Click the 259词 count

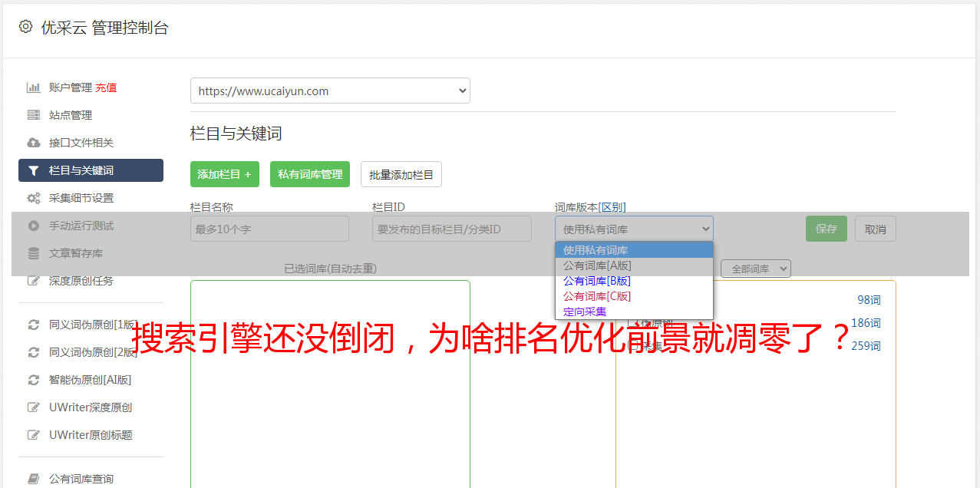click(x=866, y=346)
